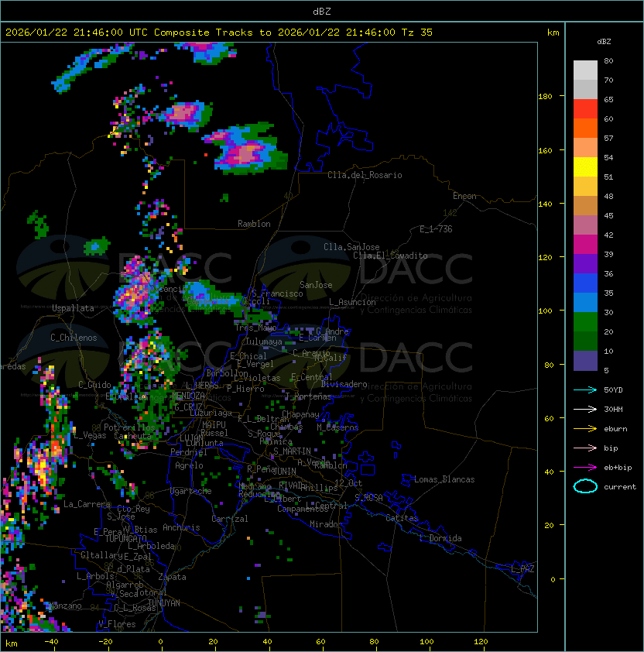This screenshot has height=652, width=644.
Task: Pick the magenta swatch in the dBZ legend
Action: click(585, 245)
